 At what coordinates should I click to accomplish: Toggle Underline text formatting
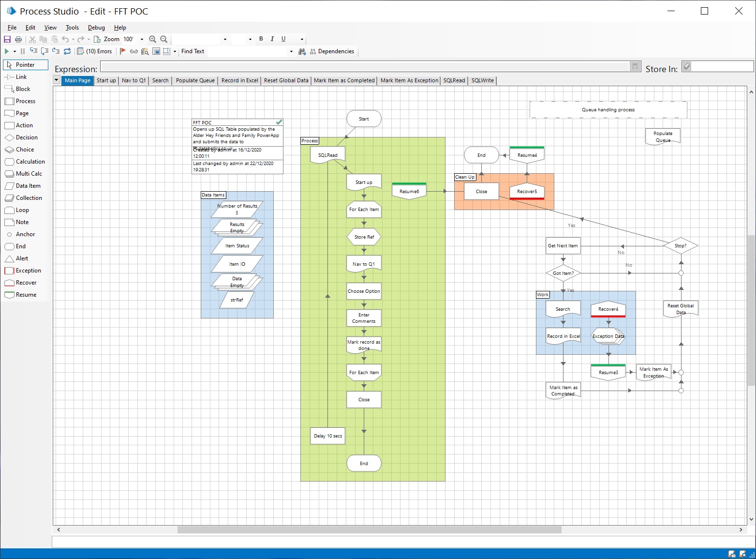tap(283, 39)
